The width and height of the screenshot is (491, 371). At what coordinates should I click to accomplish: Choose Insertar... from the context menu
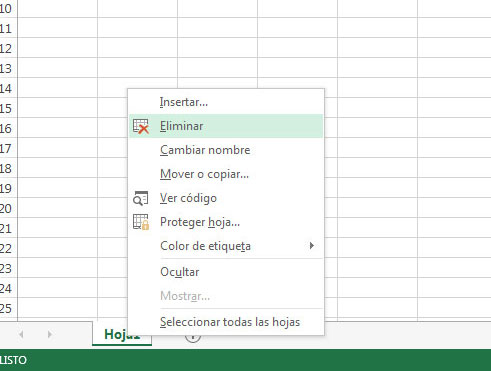(x=226, y=102)
